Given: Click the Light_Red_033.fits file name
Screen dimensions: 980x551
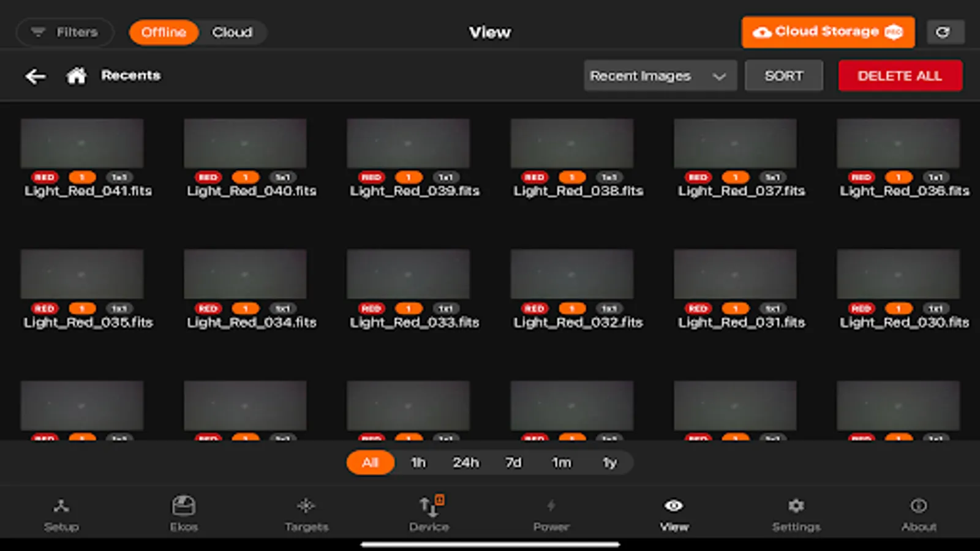Looking at the screenshot, I should (x=415, y=322).
